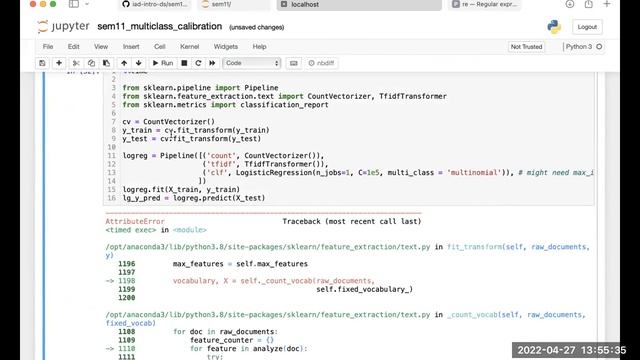
Task: Switch to the sem11/ browser tab
Action: [x=233, y=4]
